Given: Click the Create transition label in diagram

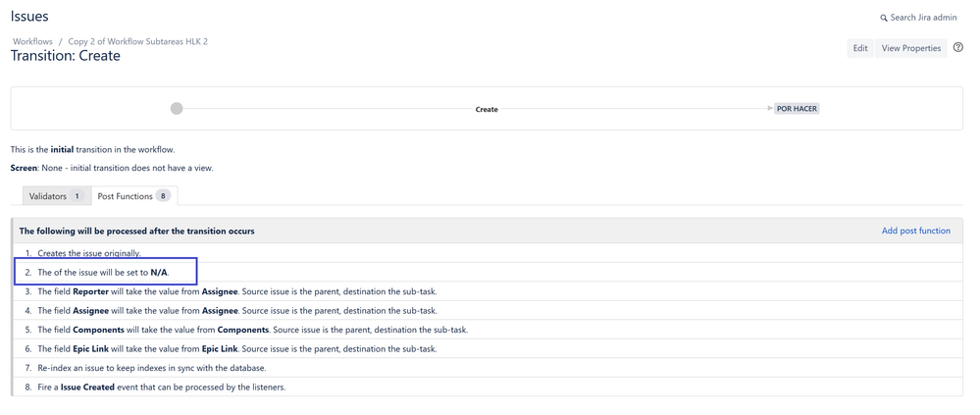Looking at the screenshot, I should pos(487,109).
